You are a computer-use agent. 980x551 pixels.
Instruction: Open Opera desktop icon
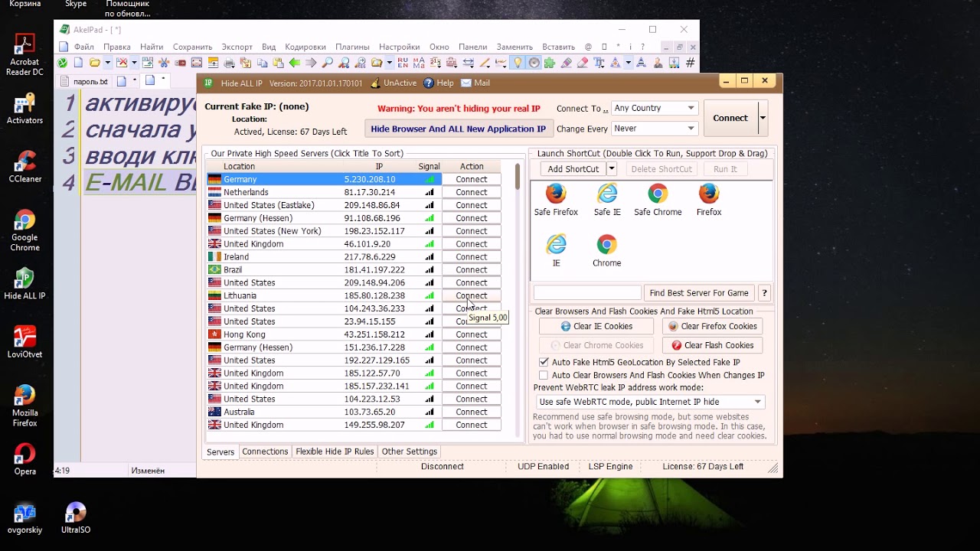[x=24, y=459]
